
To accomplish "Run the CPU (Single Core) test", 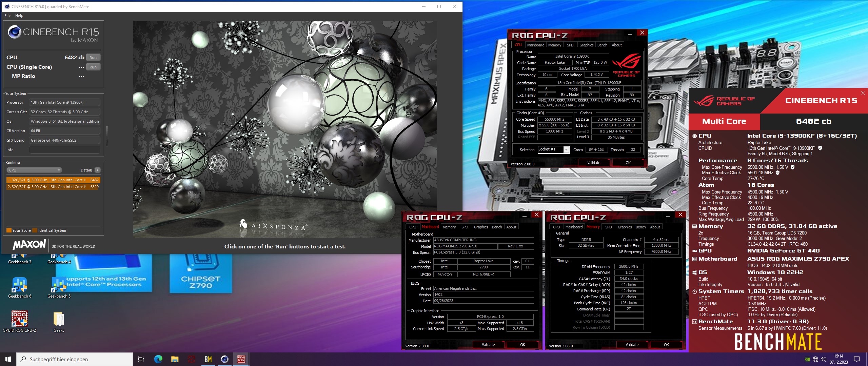I will pos(93,67).
